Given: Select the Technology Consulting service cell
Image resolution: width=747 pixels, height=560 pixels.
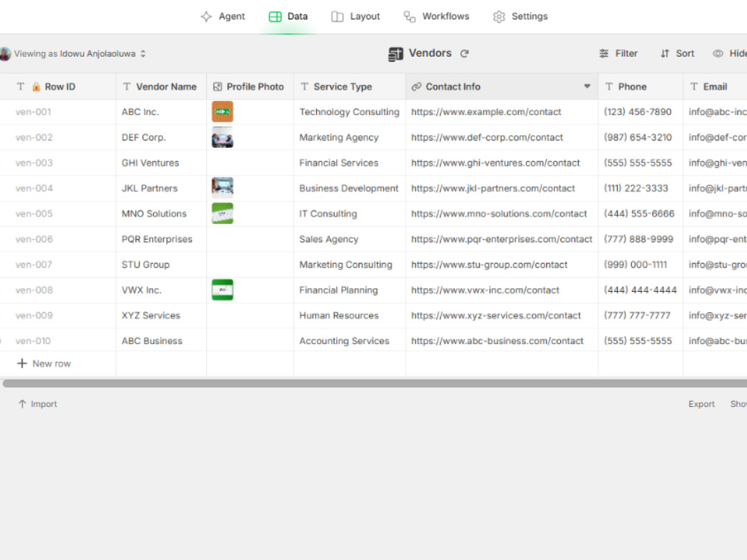Looking at the screenshot, I should [350, 112].
